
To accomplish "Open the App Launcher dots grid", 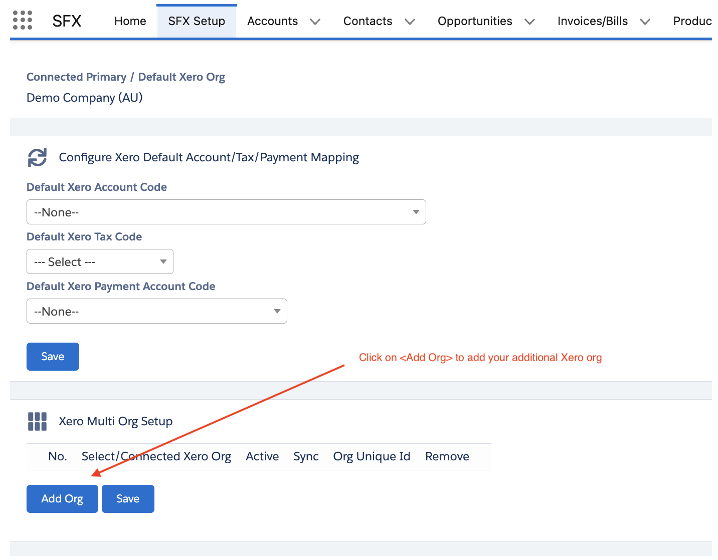I will click(22, 21).
